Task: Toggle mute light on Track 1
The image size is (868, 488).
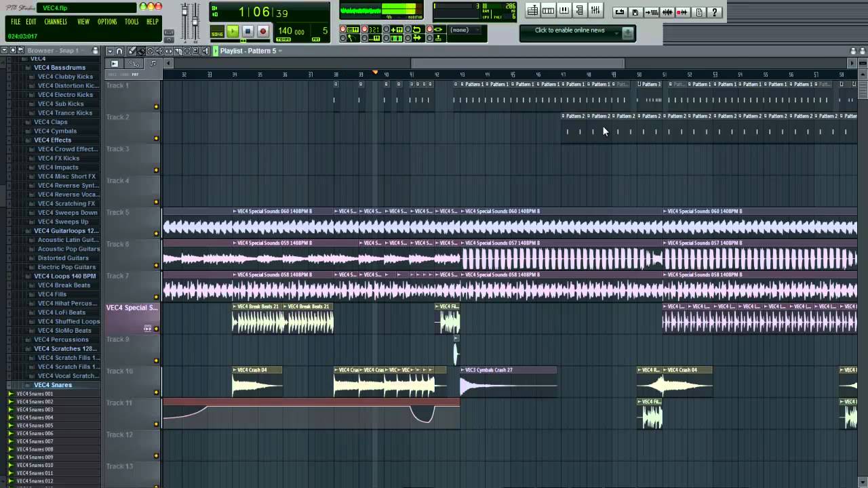Action: coord(156,106)
